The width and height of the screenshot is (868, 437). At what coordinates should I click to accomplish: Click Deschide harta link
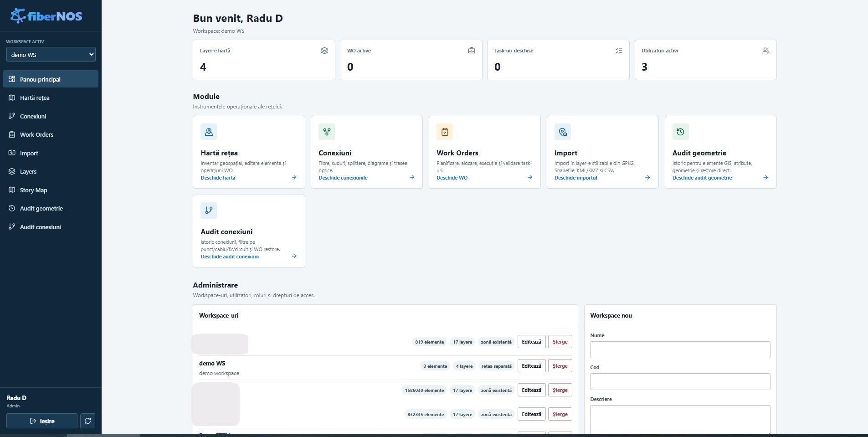coord(218,178)
